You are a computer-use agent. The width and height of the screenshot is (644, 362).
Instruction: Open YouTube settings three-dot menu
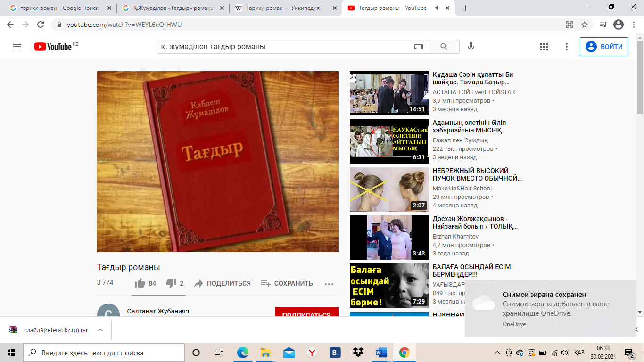(567, 47)
